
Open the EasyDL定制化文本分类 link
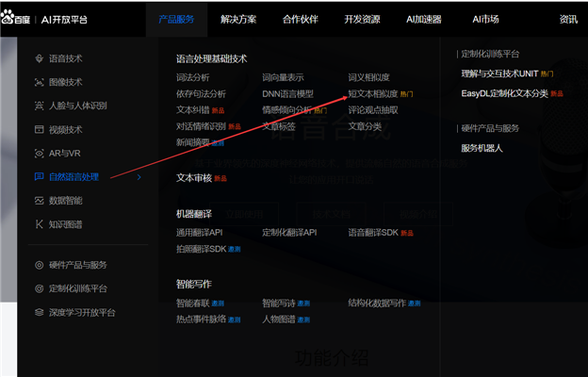tap(505, 93)
